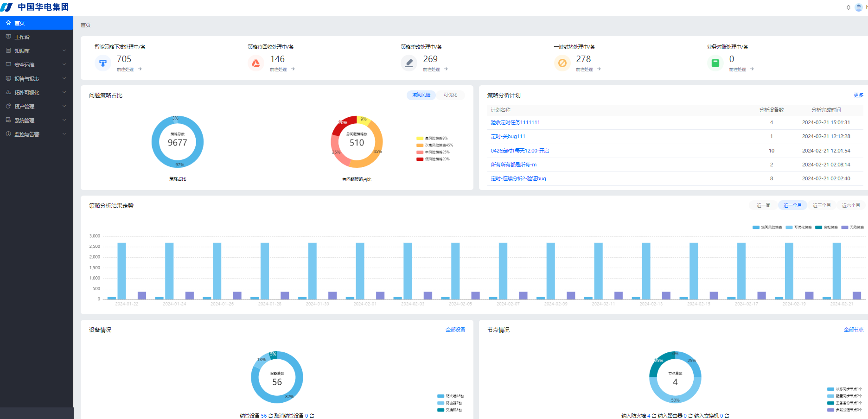868x419 pixels.
Task: Click the 系统管理 sidebar icon
Action: [8, 120]
